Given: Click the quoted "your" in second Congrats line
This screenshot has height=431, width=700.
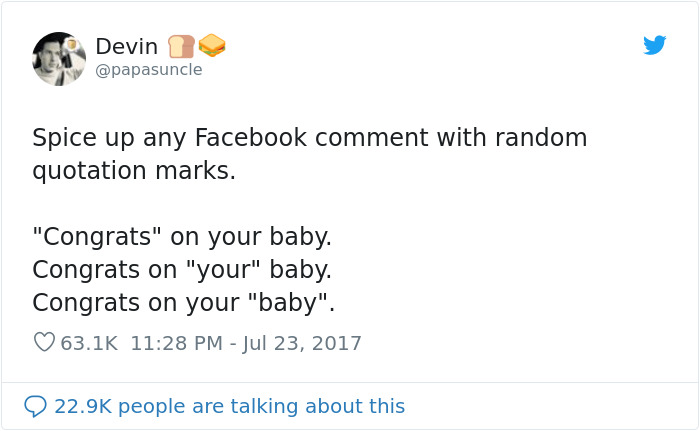Looking at the screenshot, I should [222, 270].
